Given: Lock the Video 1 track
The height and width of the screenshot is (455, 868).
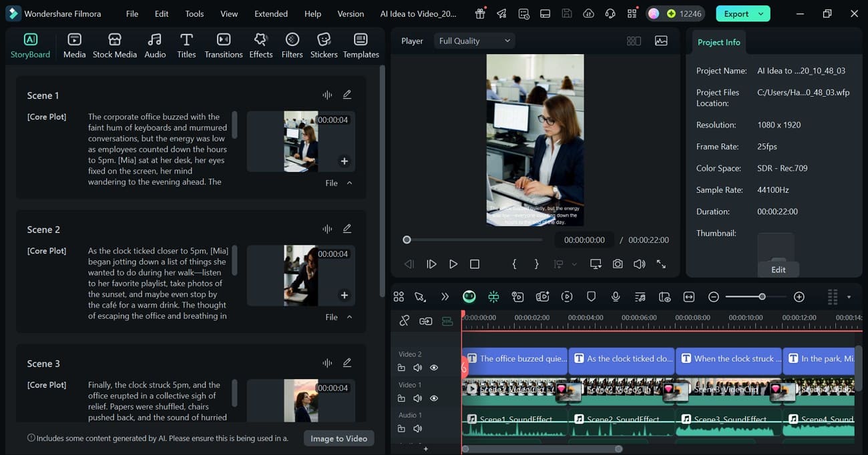Looking at the screenshot, I should tap(401, 398).
